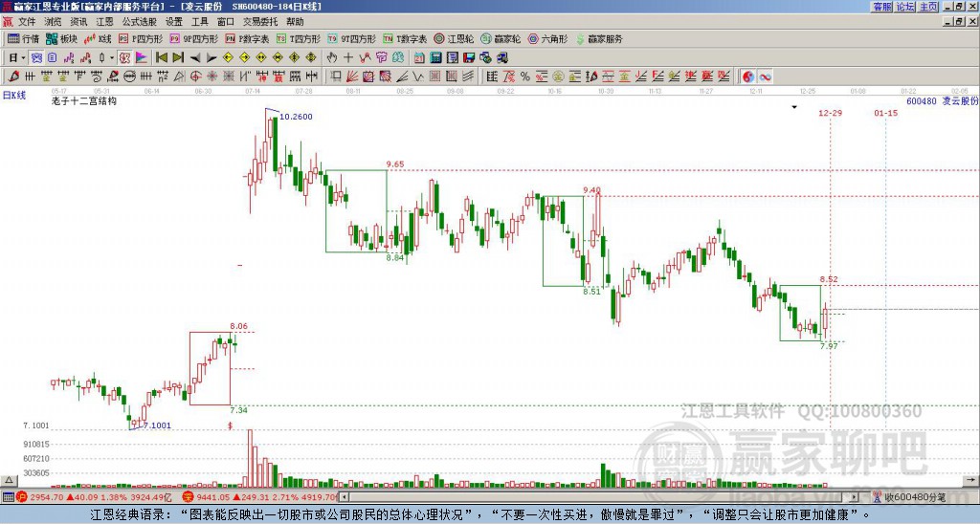Click the 10.2600 high price label

click(x=296, y=117)
